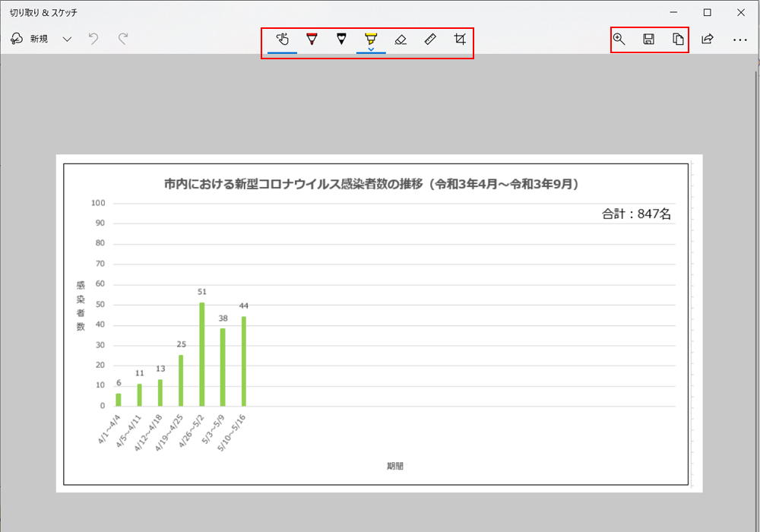
Task: Select the yellow highlighter tool
Action: point(370,39)
